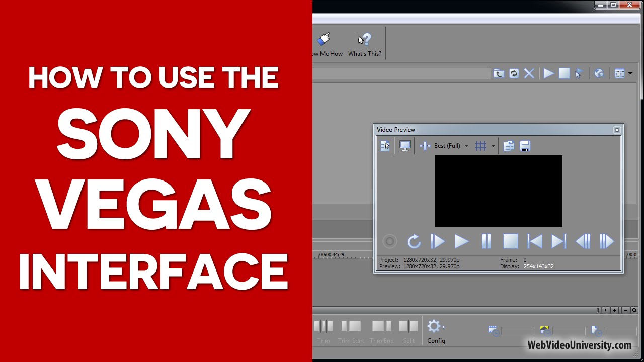Save snapshot to file
Image resolution: width=644 pixels, height=362 pixels.
point(525,146)
